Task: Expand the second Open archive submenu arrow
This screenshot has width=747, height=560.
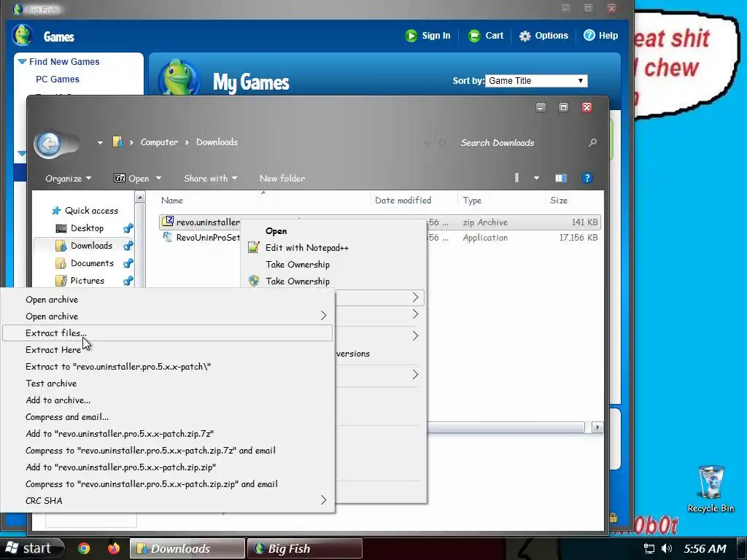Action: point(323,316)
